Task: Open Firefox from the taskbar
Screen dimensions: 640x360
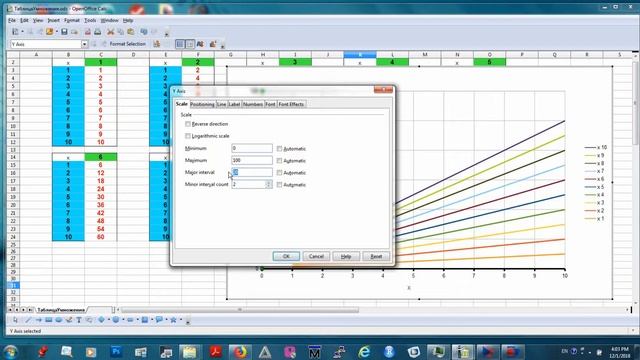Action: click(x=240, y=351)
